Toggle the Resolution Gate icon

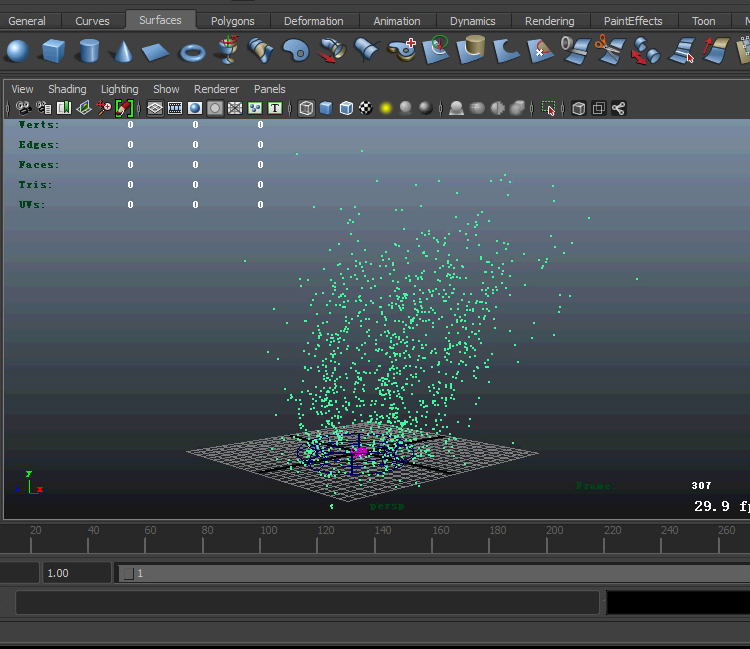click(x=195, y=109)
